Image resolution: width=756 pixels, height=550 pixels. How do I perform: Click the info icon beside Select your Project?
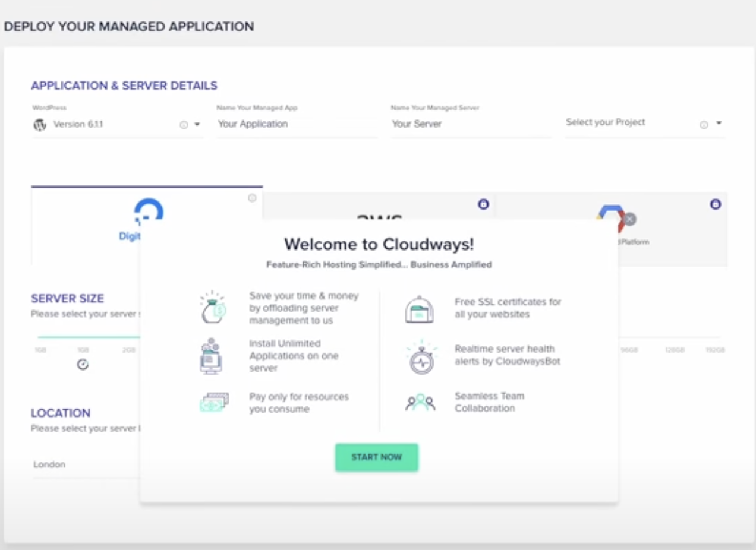pyautogui.click(x=704, y=125)
